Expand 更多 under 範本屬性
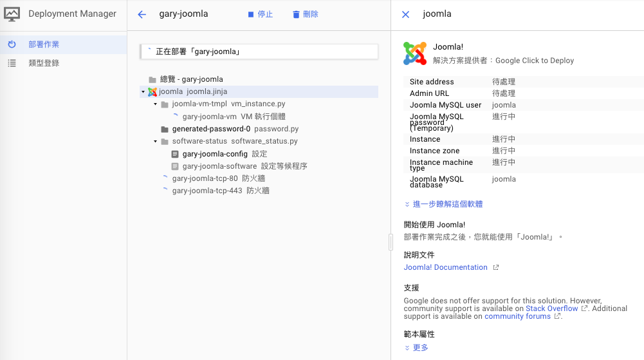The image size is (644, 360). click(416, 348)
